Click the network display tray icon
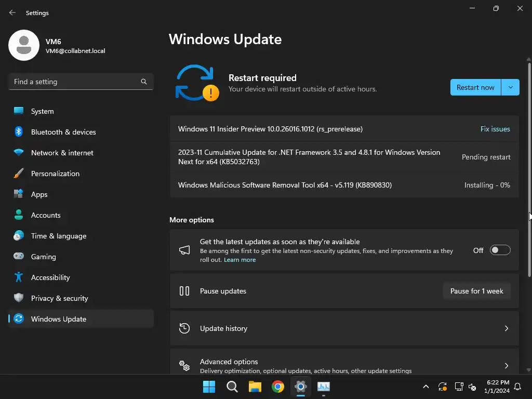Viewport: 532px width, 399px height. tap(459, 387)
